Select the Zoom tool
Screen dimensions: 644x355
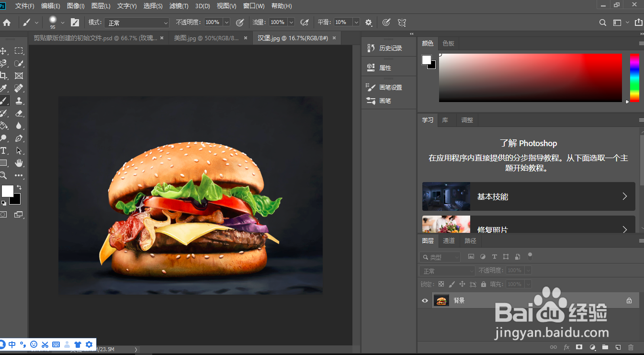[3, 175]
